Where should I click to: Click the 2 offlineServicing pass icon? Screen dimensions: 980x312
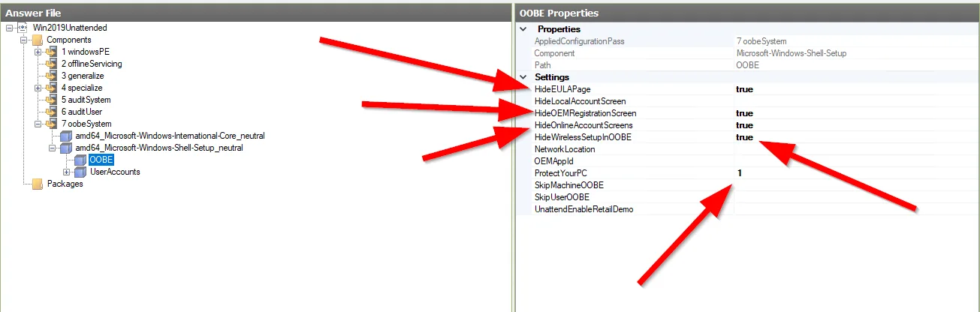pyautogui.click(x=51, y=64)
